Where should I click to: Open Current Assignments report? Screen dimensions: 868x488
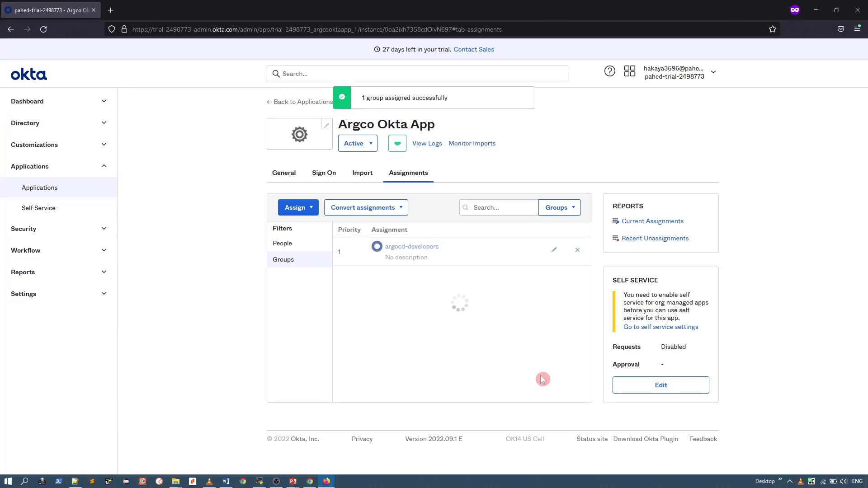(652, 221)
